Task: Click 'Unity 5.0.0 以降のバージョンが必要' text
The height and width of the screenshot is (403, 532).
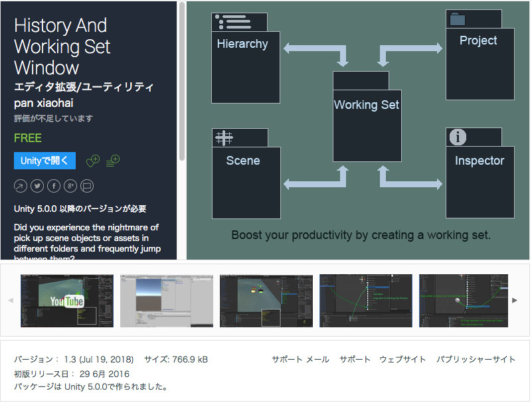Action: point(80,208)
